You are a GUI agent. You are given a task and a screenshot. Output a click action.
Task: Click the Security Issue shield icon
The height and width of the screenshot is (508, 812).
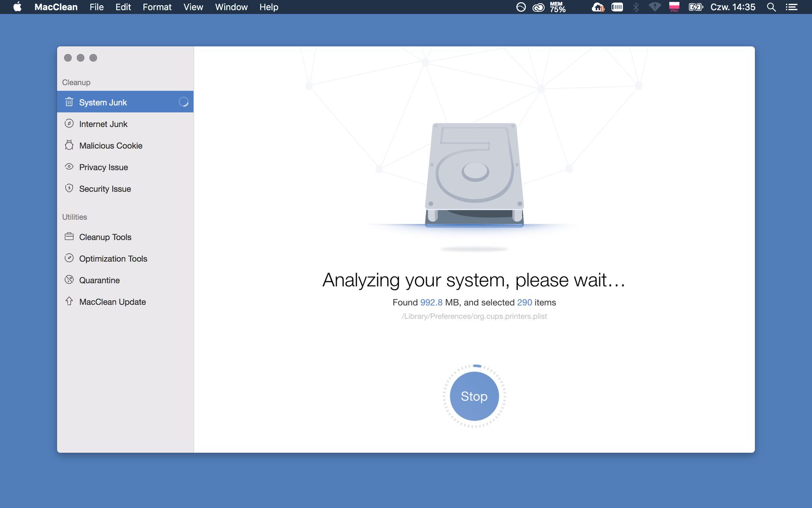[x=69, y=188]
